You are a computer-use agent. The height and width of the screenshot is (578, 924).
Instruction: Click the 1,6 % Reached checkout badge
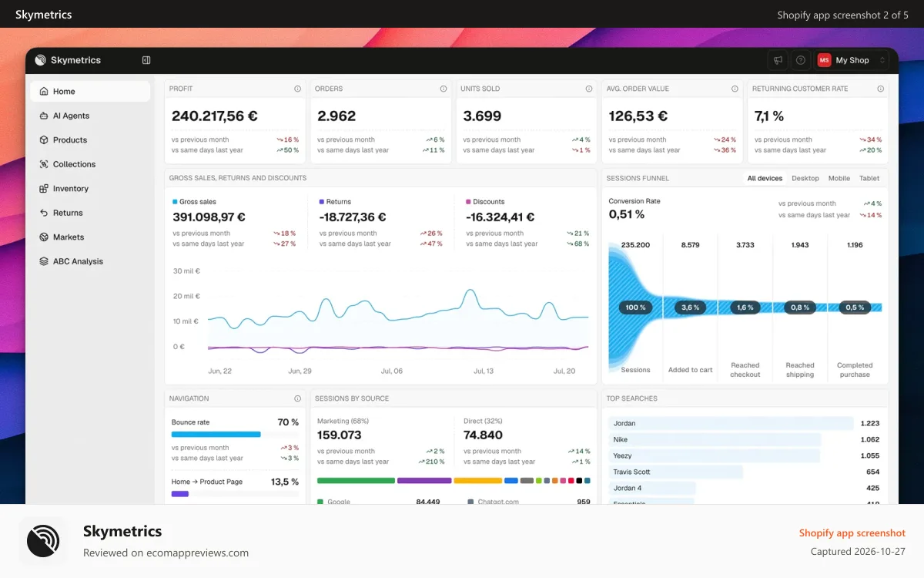coord(745,307)
